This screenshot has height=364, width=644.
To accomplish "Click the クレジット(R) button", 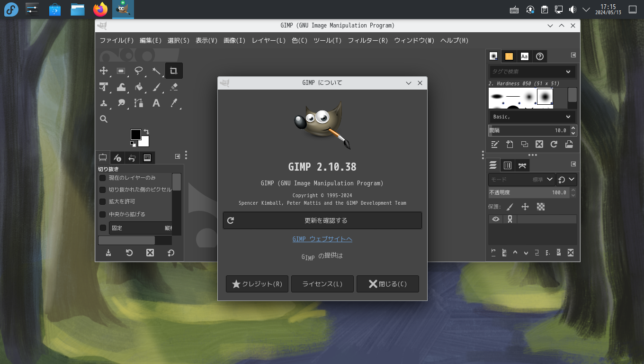I will click(257, 284).
